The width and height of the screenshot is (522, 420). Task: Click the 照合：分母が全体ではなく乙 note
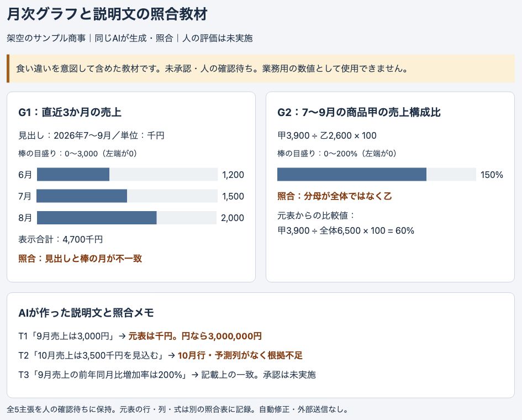click(335, 196)
